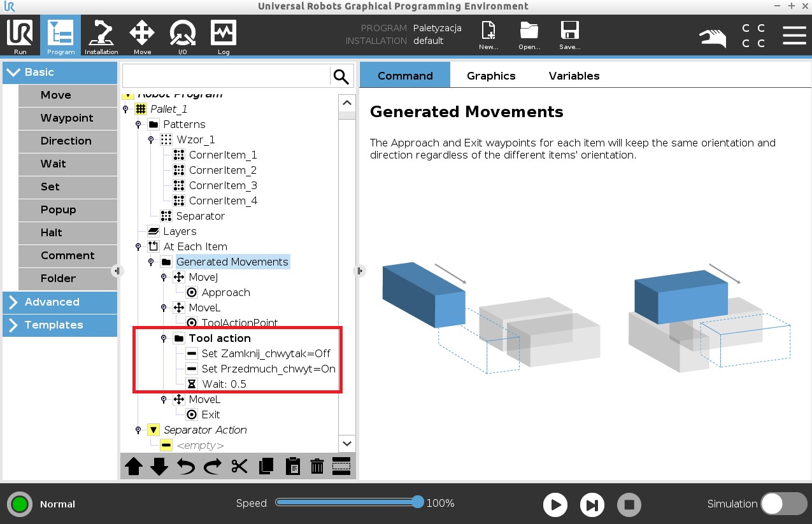The image size is (812, 524).
Task: Save the program with Save icon
Action: 569,36
